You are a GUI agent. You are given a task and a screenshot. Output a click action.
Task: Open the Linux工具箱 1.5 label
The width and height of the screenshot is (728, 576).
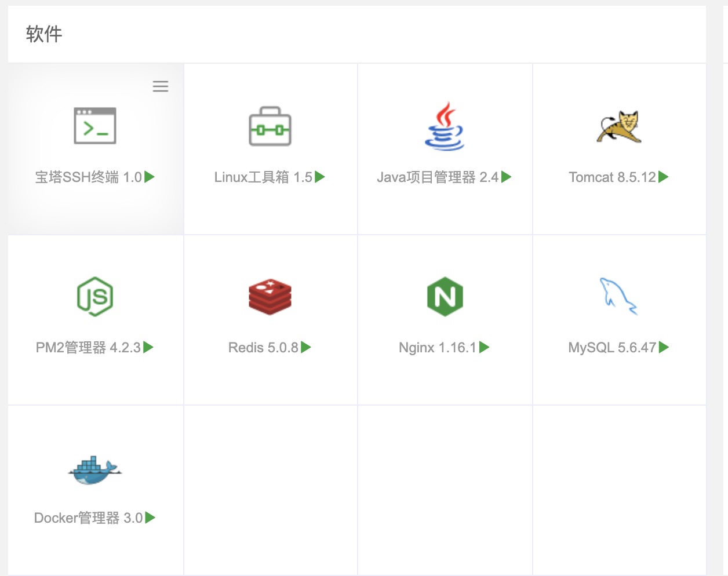[x=263, y=177]
